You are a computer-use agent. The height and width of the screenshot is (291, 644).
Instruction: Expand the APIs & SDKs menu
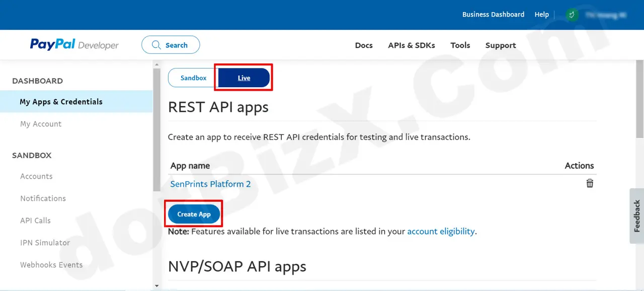(411, 45)
